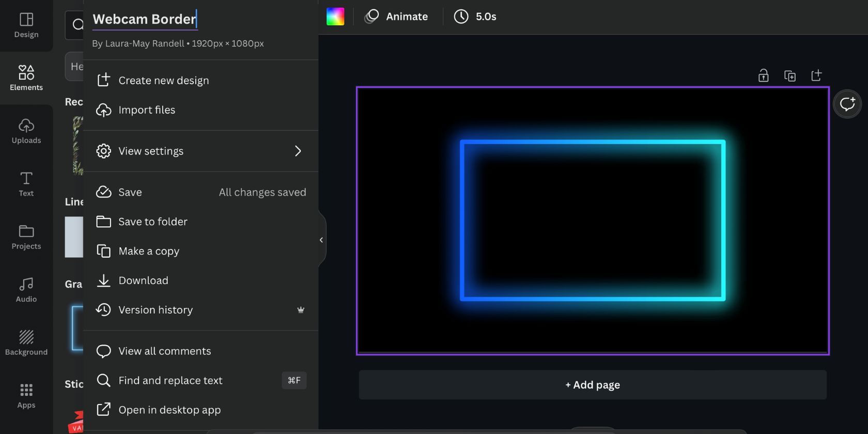Open the Apps panel
Image resolution: width=868 pixels, height=434 pixels.
(x=26, y=396)
